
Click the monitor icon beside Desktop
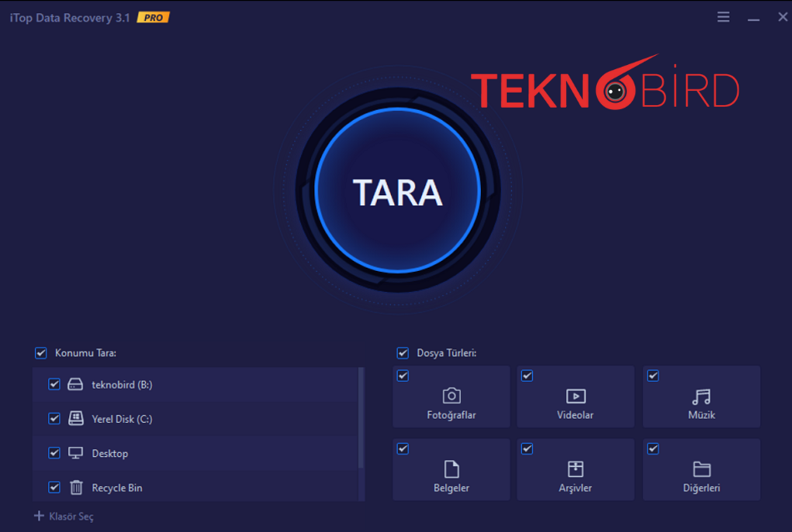(76, 453)
